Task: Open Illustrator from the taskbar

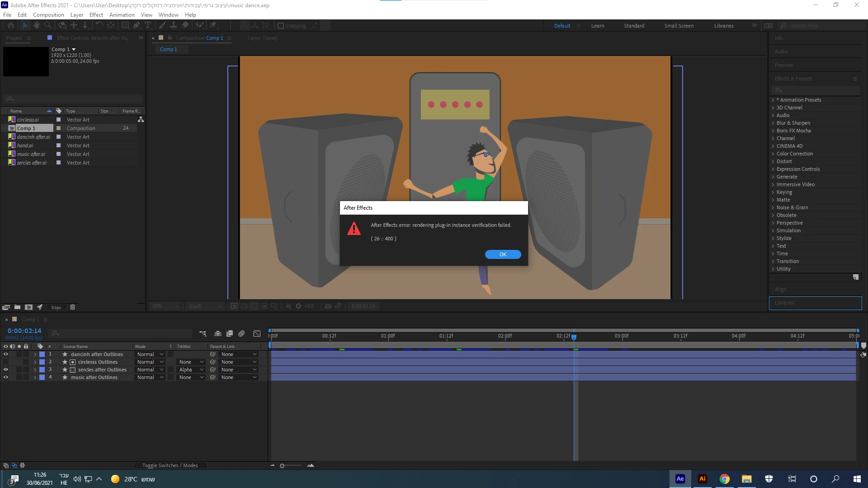Action: click(702, 479)
